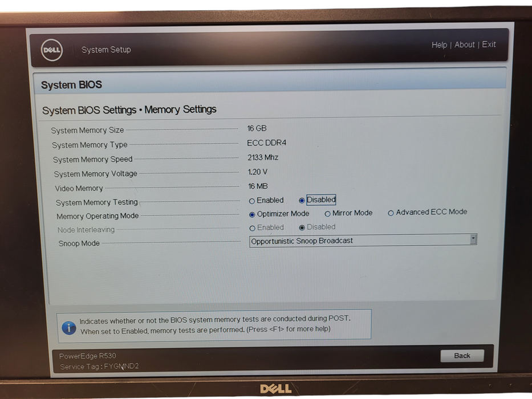This screenshot has width=532, height=399.
Task: Click the Service Tag text
Action: [99, 367]
